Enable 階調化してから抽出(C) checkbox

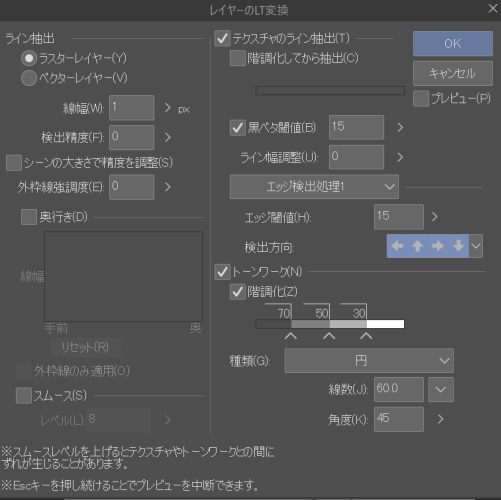click(x=238, y=58)
